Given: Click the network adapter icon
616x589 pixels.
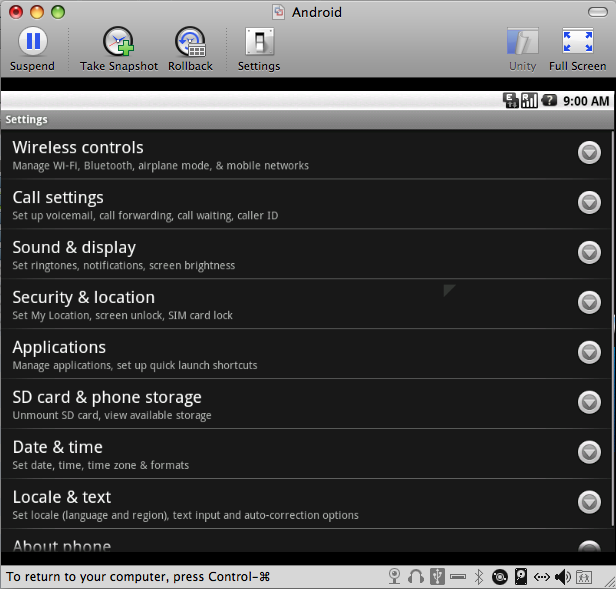Looking at the screenshot, I should click(542, 577).
